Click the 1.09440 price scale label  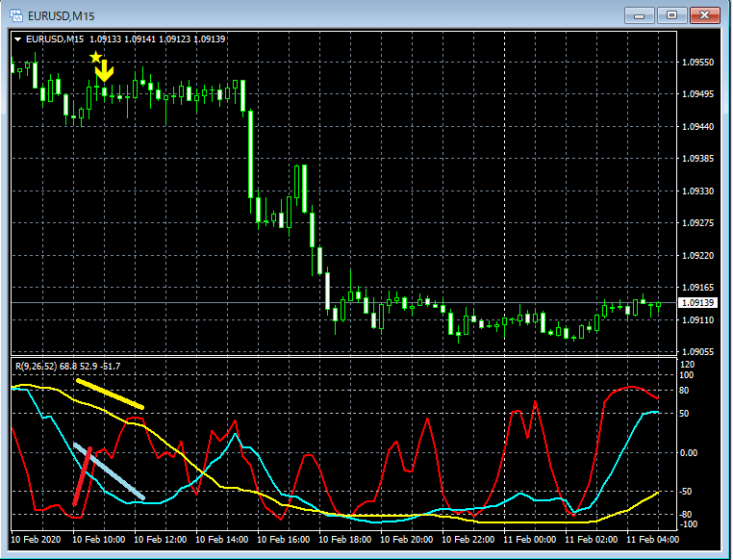[x=697, y=127]
